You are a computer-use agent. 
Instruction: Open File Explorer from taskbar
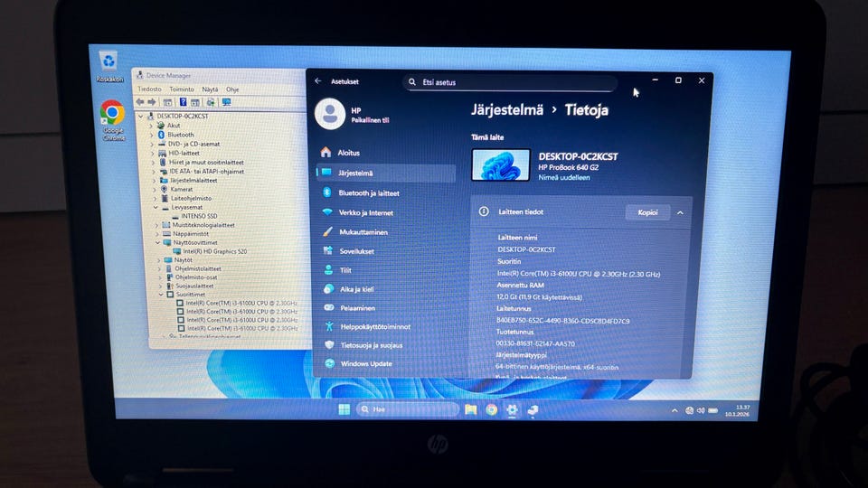coord(470,409)
